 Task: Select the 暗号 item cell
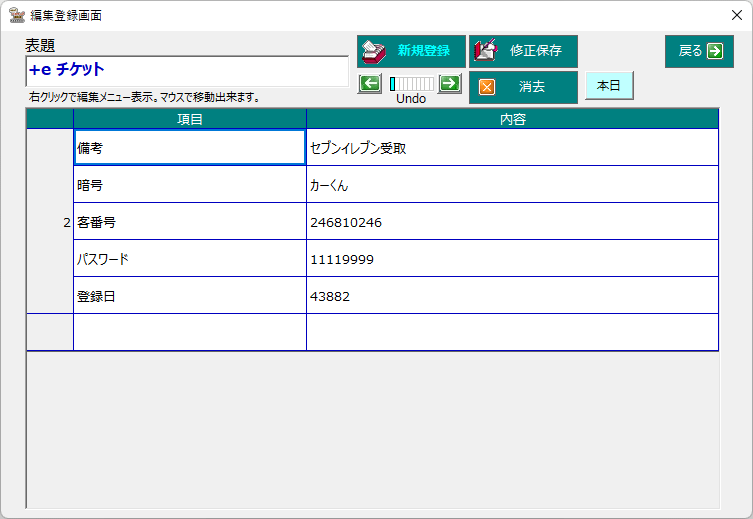coord(190,185)
